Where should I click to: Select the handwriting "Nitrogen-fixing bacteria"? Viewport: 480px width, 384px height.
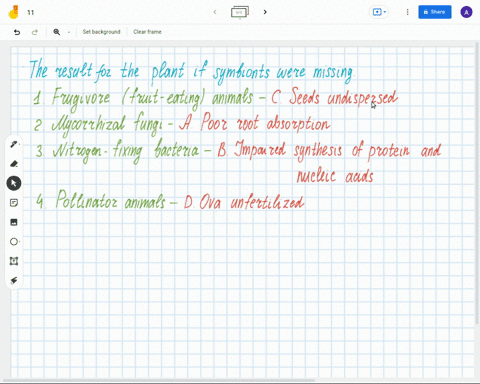(126, 151)
